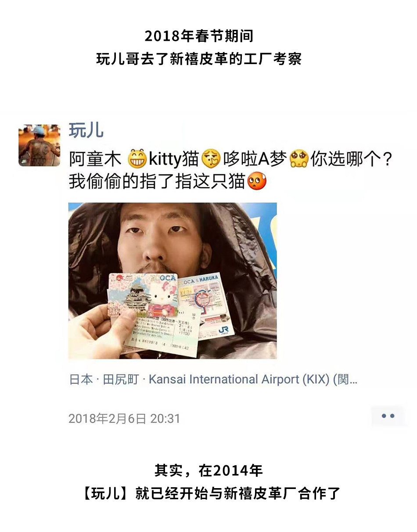Click the red flushed emoji after 这只猫
The height and width of the screenshot is (532, 417).
coord(257,181)
